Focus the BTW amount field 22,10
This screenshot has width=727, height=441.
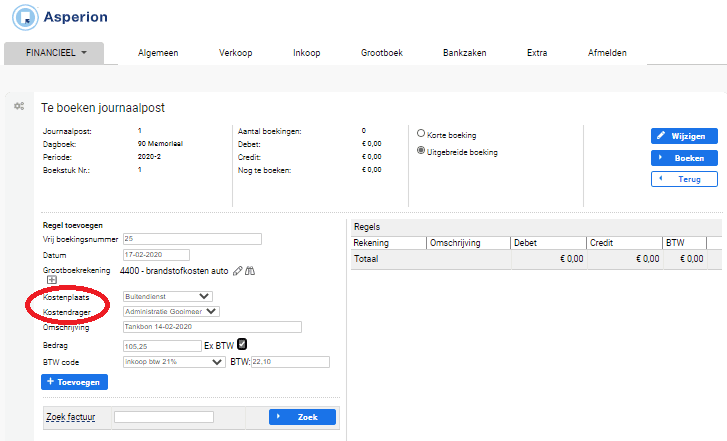tap(290, 362)
